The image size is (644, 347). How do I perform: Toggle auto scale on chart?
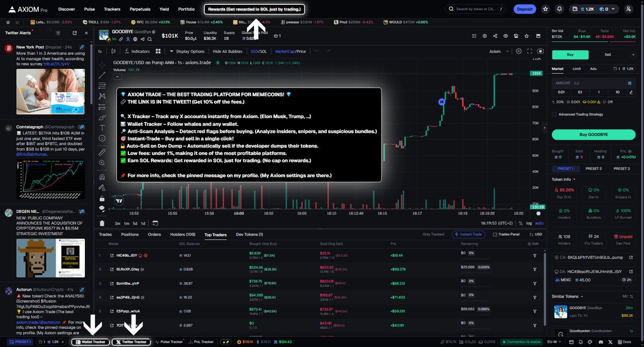pos(539,223)
